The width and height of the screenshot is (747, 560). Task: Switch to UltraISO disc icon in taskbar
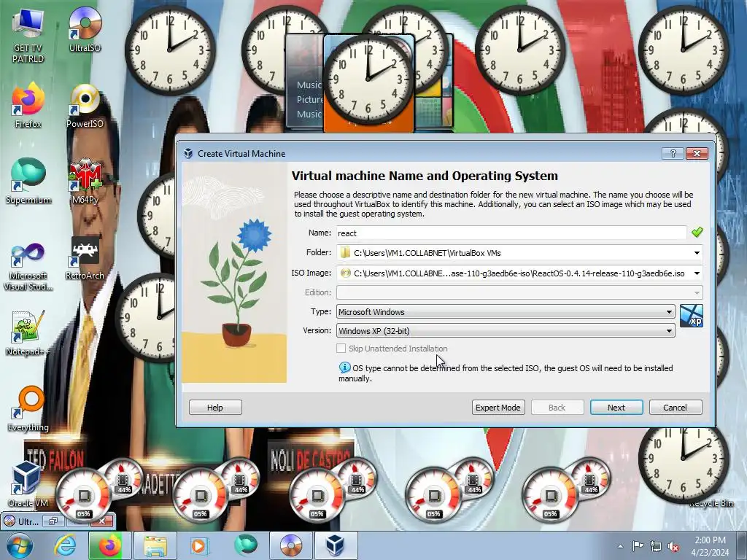291,545
